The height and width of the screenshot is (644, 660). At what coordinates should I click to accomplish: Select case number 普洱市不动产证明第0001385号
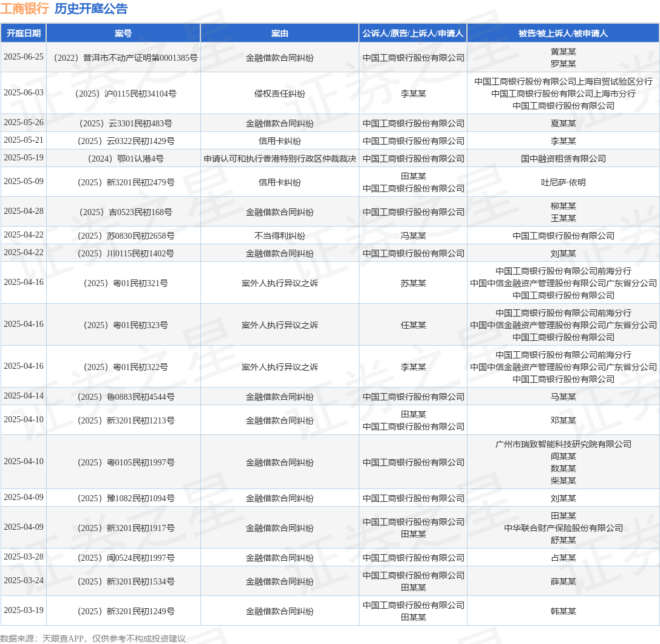point(140,58)
